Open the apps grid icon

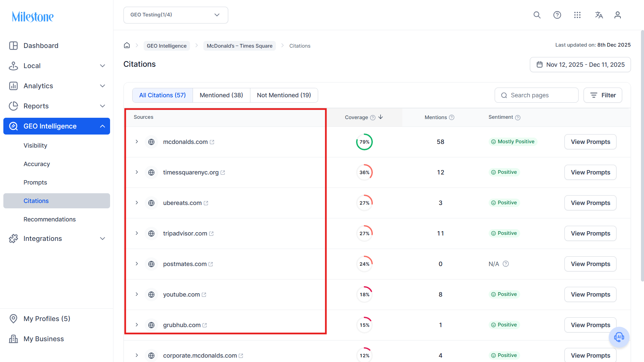(x=577, y=15)
